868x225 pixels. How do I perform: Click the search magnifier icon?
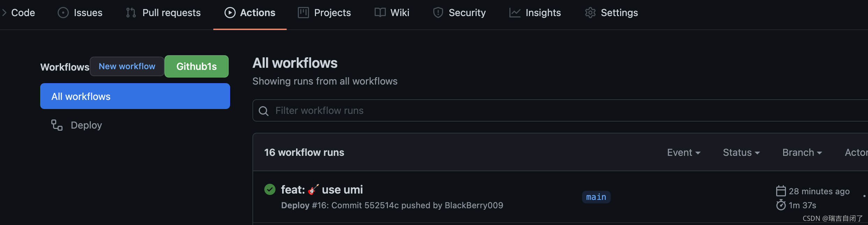tap(264, 111)
